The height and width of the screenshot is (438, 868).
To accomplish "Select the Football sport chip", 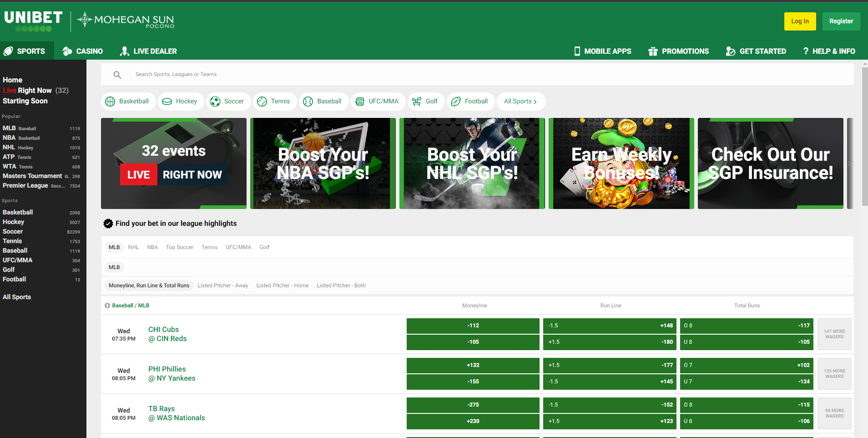I will (470, 102).
